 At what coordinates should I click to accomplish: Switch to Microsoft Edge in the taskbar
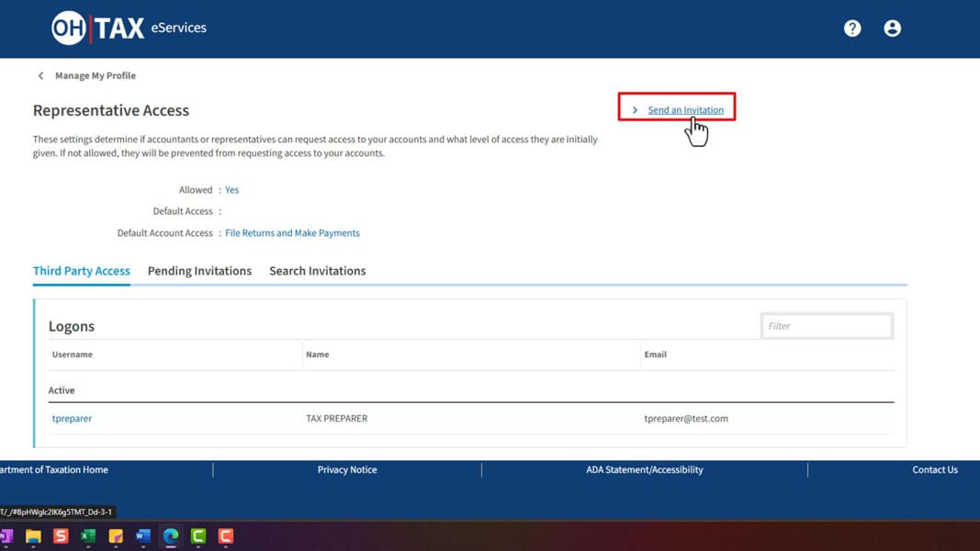[x=171, y=536]
